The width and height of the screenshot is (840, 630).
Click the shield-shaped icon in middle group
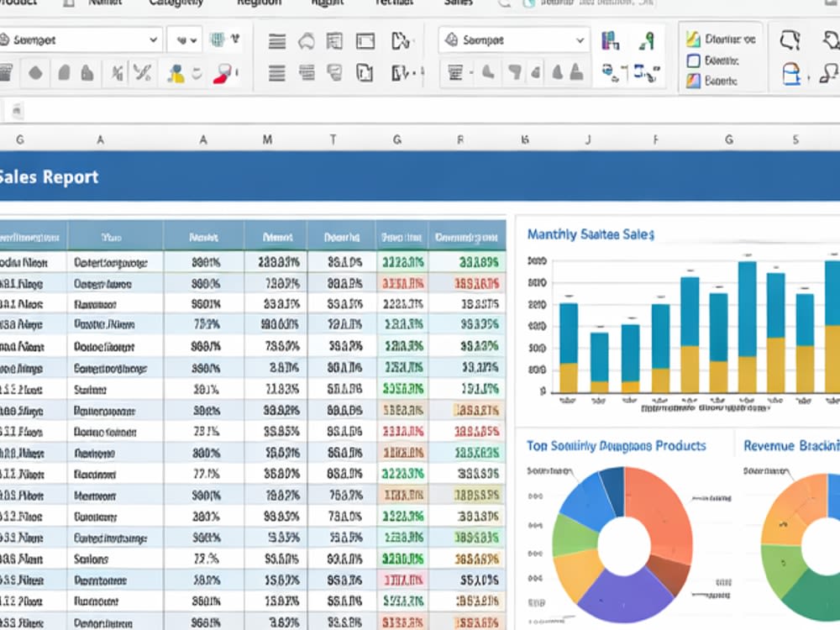(x=335, y=72)
